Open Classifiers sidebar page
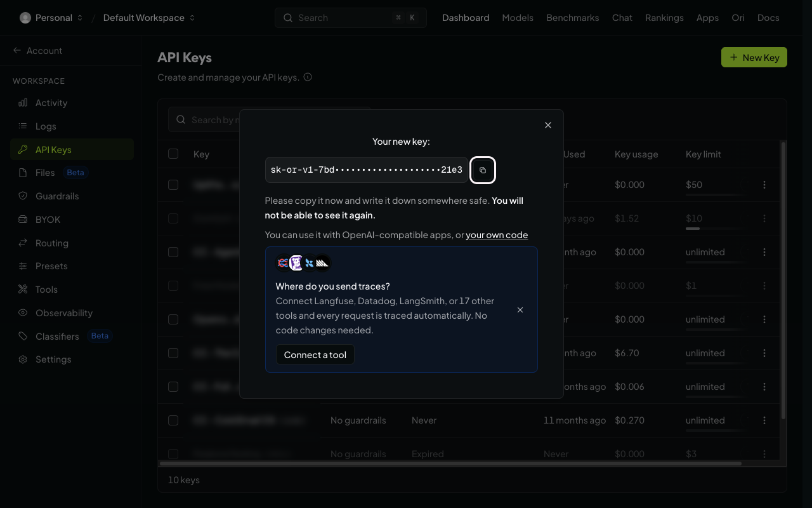The height and width of the screenshot is (508, 812). click(x=72, y=336)
